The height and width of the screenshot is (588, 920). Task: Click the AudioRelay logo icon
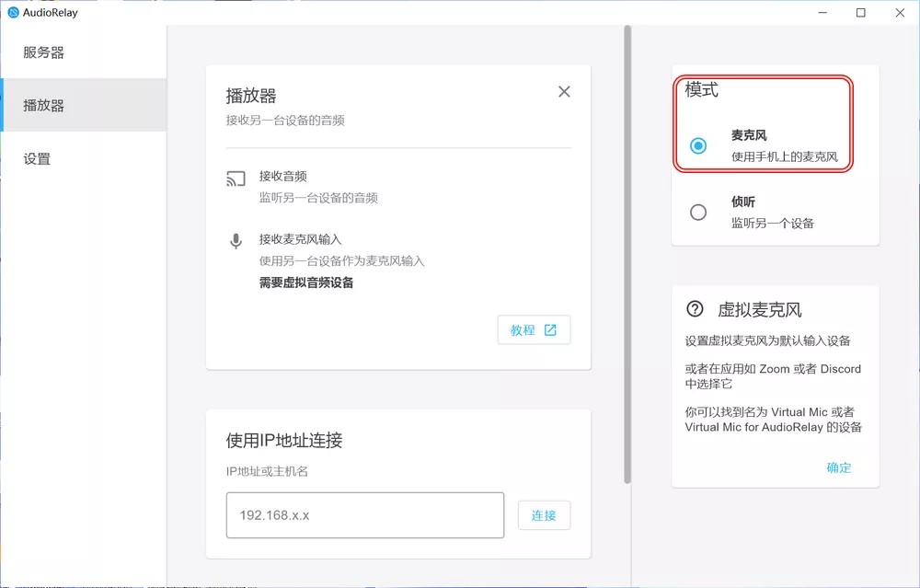[x=11, y=12]
